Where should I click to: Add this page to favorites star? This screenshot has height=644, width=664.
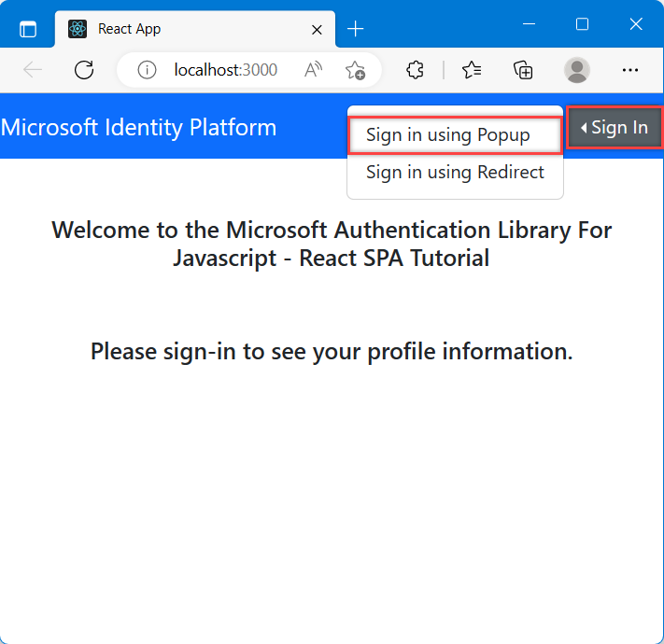(x=355, y=70)
